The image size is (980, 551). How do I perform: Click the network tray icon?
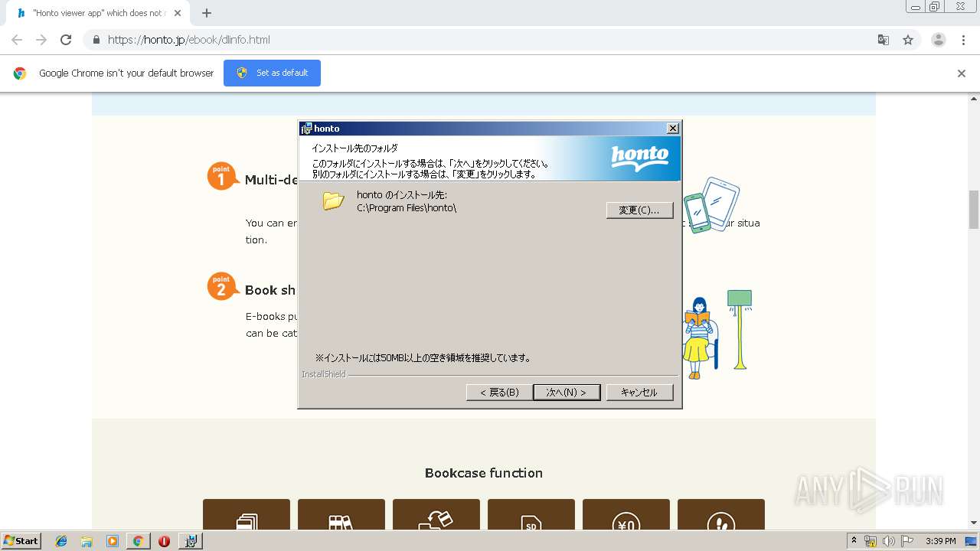[x=871, y=541]
